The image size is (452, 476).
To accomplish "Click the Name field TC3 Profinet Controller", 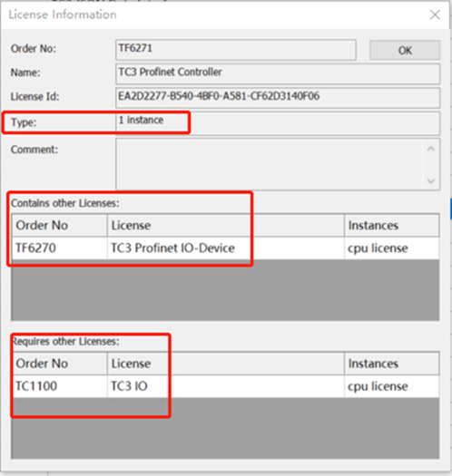I will coord(278,73).
